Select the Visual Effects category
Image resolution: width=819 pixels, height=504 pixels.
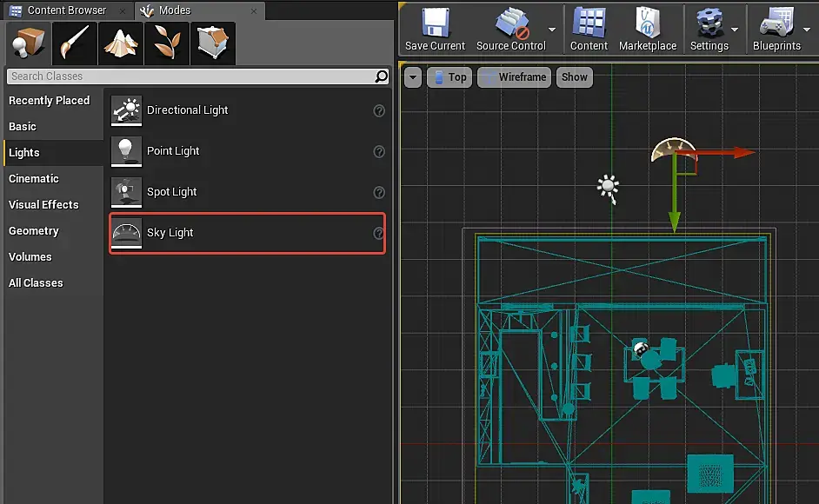(43, 205)
